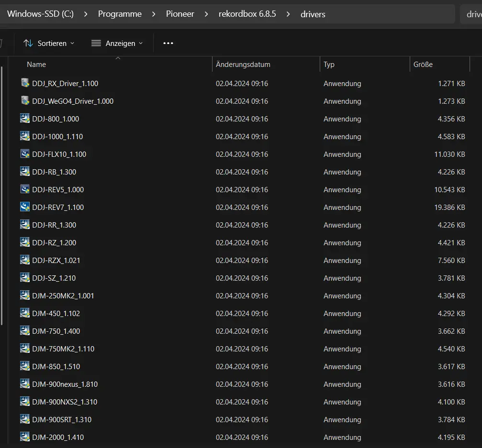Expand the chevron after rekordbox 6.8.5
The width and height of the screenshot is (482, 448).
288,14
